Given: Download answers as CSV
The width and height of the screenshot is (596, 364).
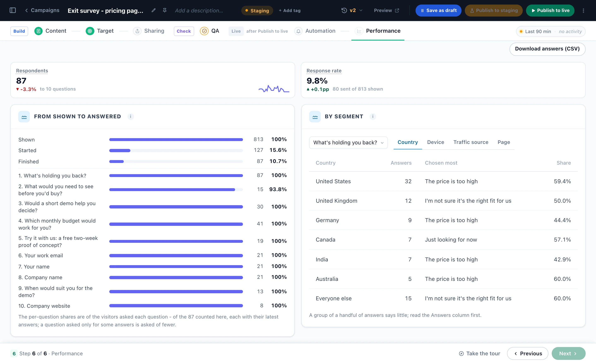Looking at the screenshot, I should coord(547,49).
